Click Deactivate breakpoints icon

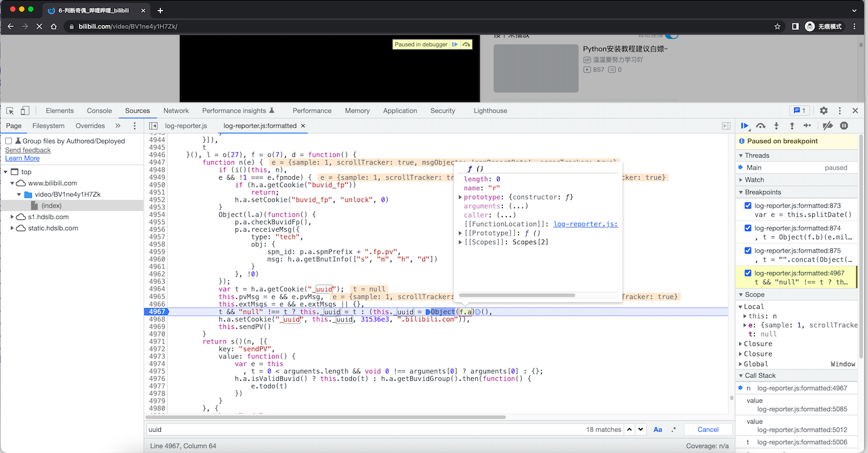(x=827, y=126)
